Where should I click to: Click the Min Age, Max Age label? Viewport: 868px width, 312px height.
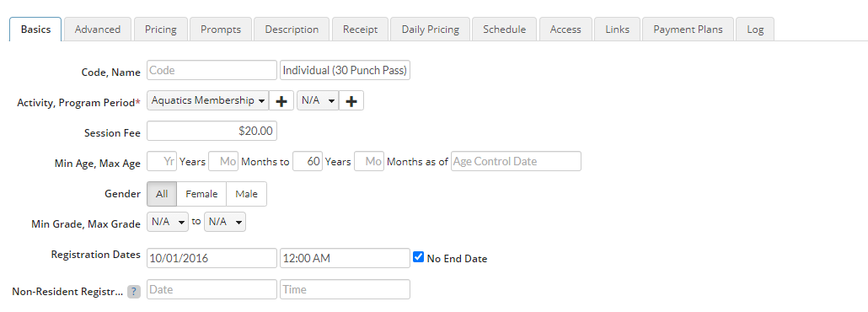(98, 164)
